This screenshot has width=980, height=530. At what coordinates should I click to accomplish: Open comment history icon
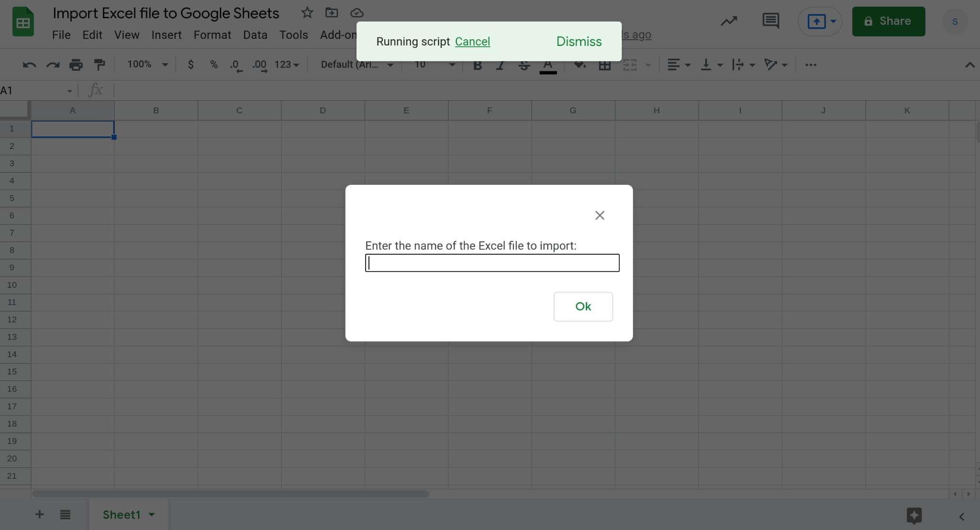tap(770, 21)
